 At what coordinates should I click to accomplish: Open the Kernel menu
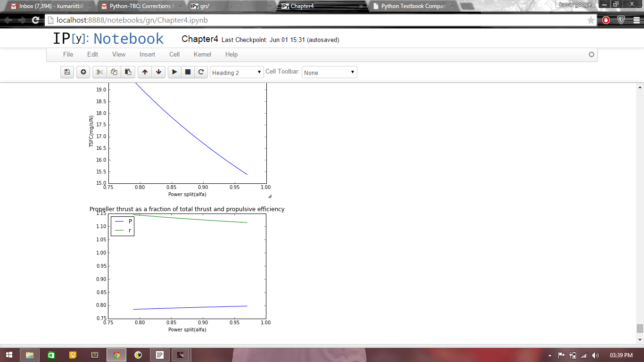pos(202,54)
